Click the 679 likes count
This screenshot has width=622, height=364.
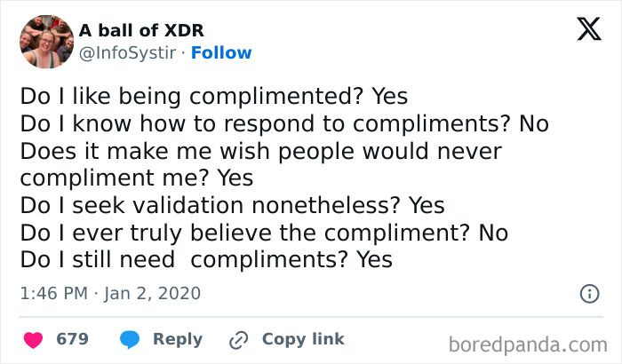[x=72, y=339]
